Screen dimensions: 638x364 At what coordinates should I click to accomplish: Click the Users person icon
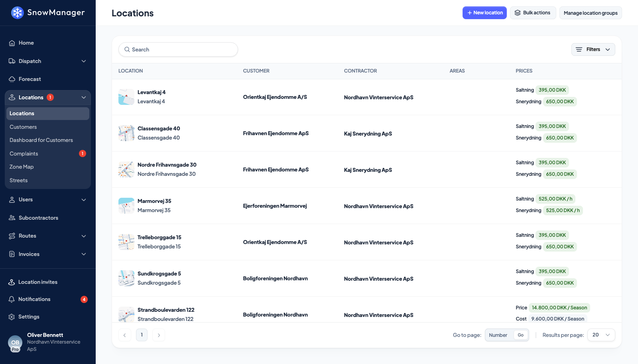click(x=12, y=200)
